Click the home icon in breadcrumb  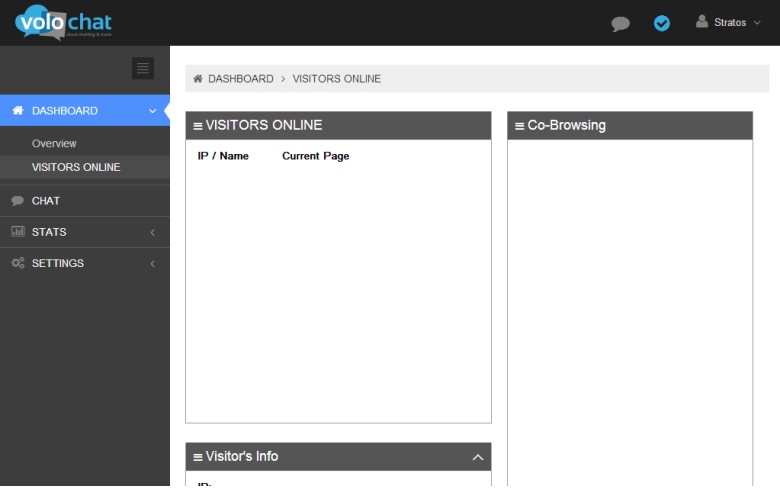point(198,79)
